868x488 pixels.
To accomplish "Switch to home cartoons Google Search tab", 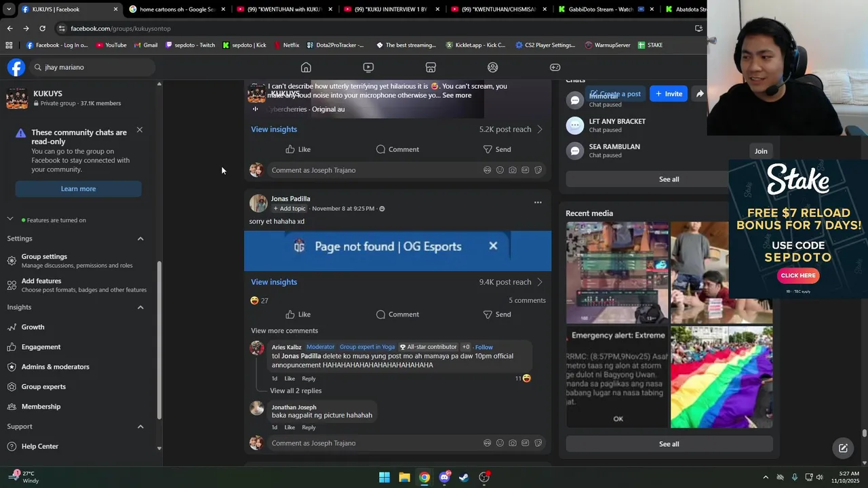I will tap(176, 9).
